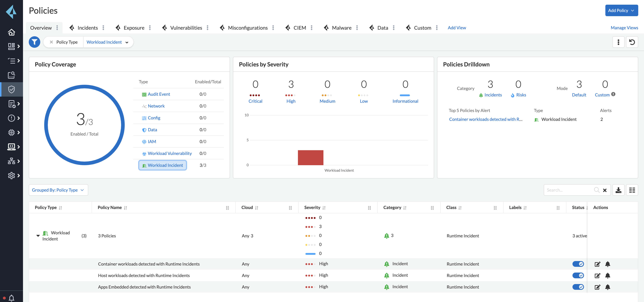Image resolution: width=644 pixels, height=302 pixels.
Task: Expand the Workload Incident filter dropdown
Action: pyautogui.click(x=107, y=42)
